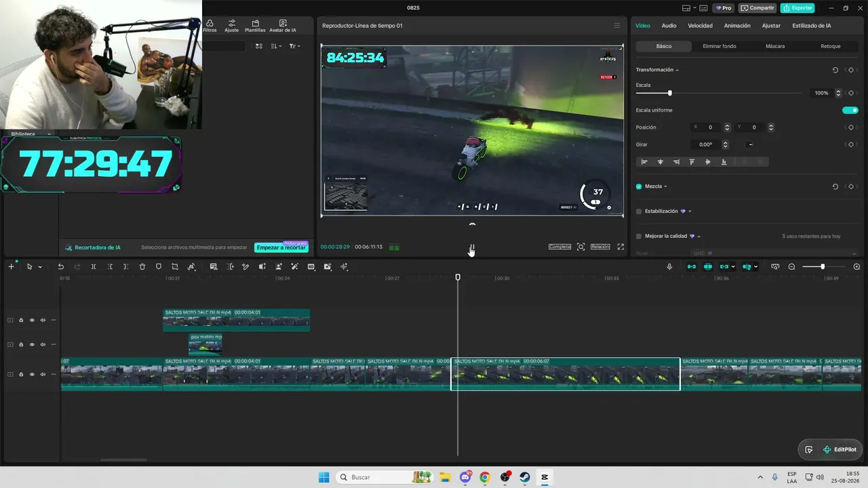Open the EditPilot assistant
The height and width of the screenshot is (488, 868).
(x=840, y=449)
